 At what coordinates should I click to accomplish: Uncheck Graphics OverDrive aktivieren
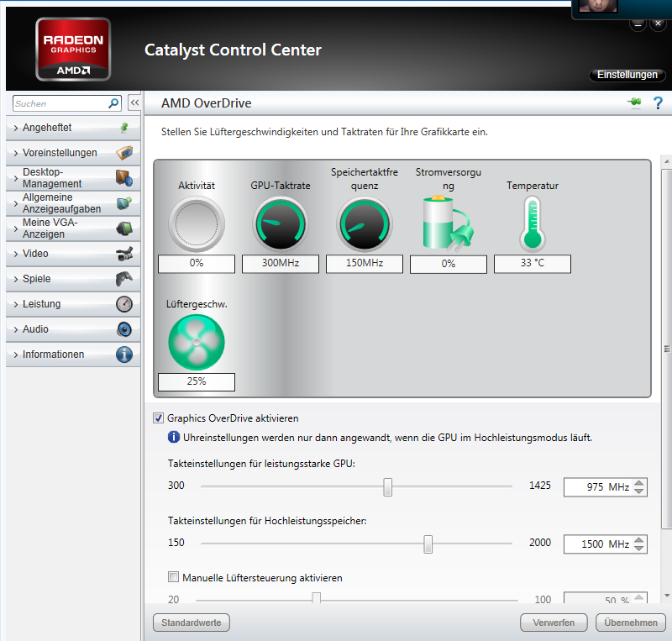pos(158,418)
